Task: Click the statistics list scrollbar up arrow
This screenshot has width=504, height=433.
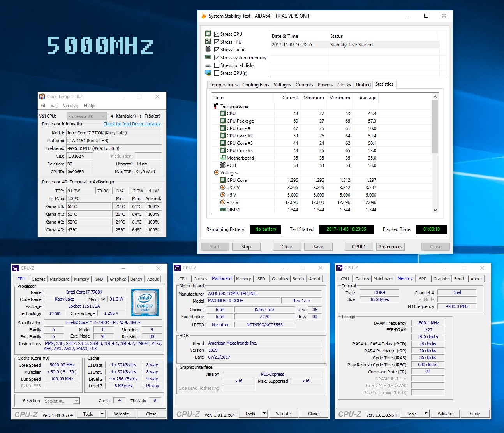Action: click(x=435, y=97)
